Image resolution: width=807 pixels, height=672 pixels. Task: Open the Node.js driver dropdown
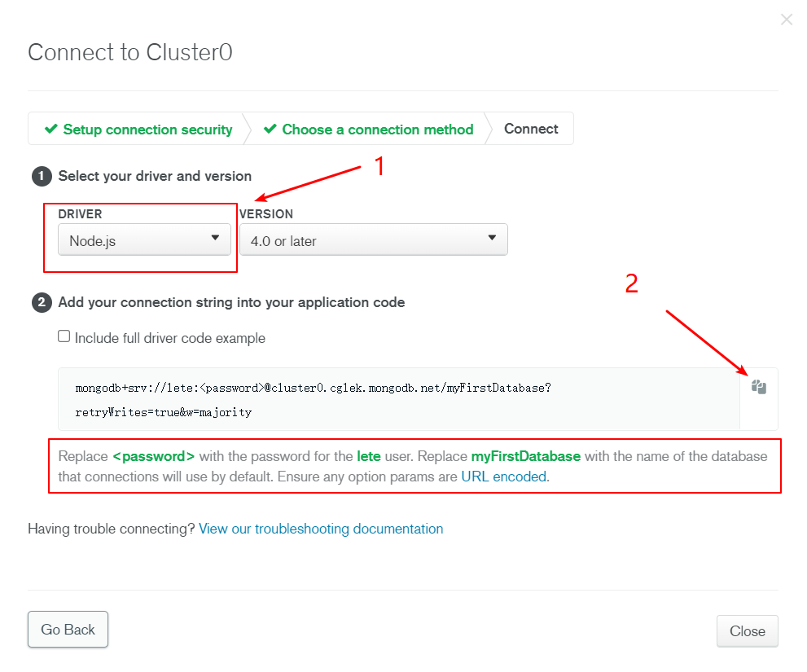(x=144, y=240)
